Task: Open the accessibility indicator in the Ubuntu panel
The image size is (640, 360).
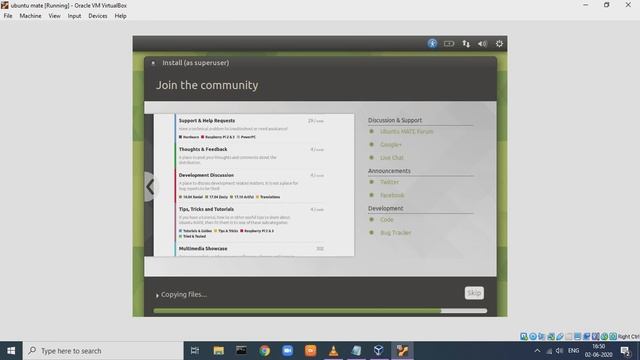Action: pos(432,43)
